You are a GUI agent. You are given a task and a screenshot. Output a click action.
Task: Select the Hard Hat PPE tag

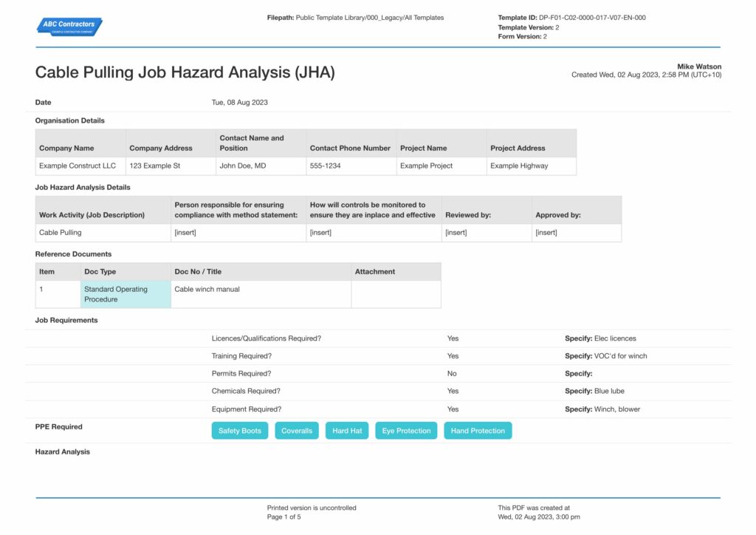coord(347,430)
